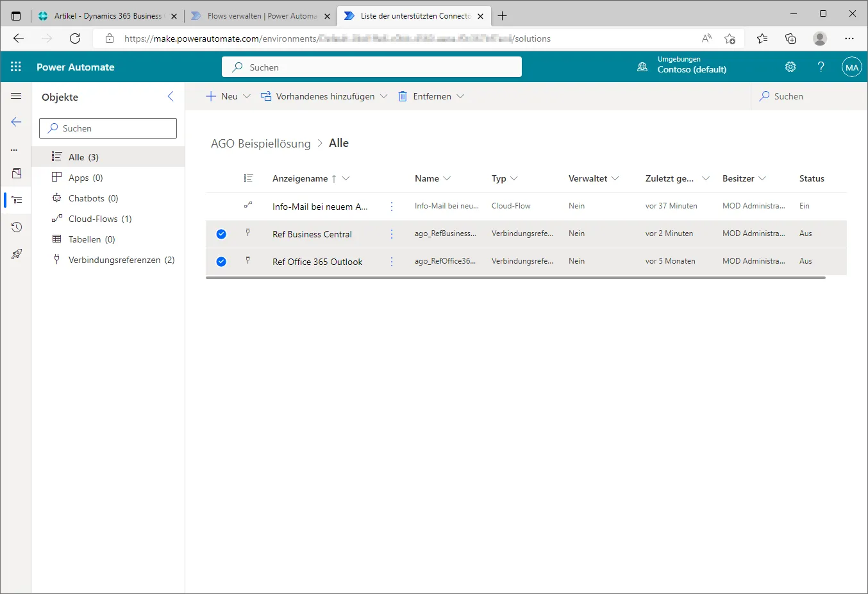Open more actions for Info-Mail row
868x594 pixels.
392,207
